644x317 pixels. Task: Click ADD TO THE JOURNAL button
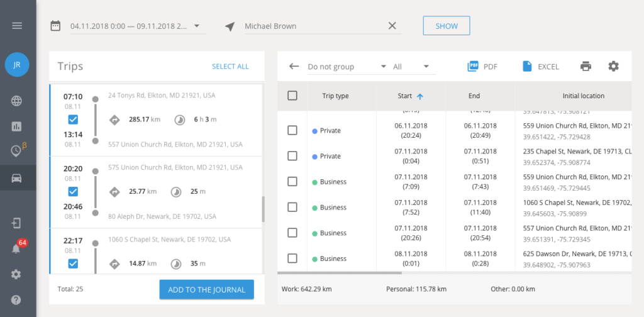(206, 289)
